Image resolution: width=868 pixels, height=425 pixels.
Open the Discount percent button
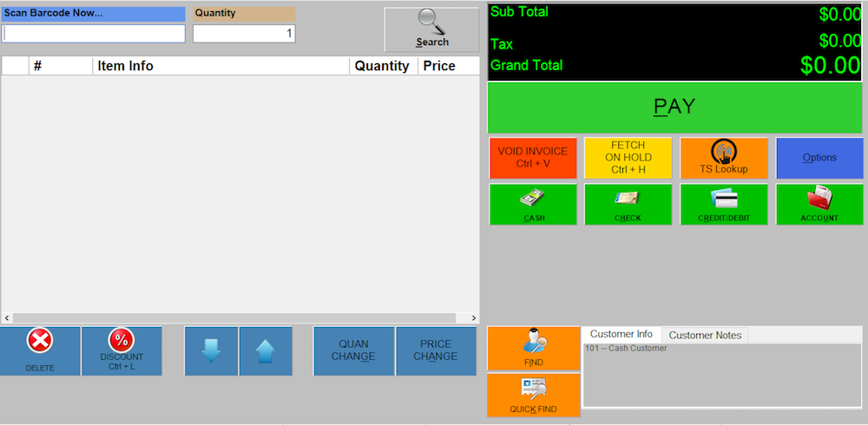pyautogui.click(x=122, y=342)
